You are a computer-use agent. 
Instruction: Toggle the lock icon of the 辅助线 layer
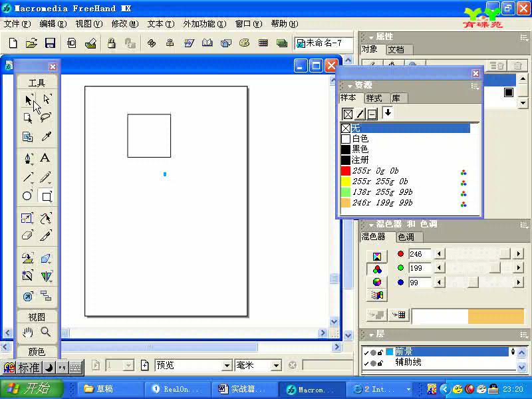tap(380, 363)
